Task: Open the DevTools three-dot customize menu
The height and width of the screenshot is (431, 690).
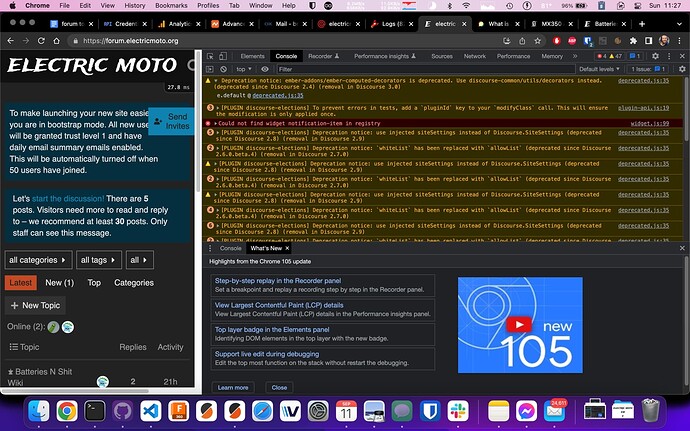Action: 669,56
